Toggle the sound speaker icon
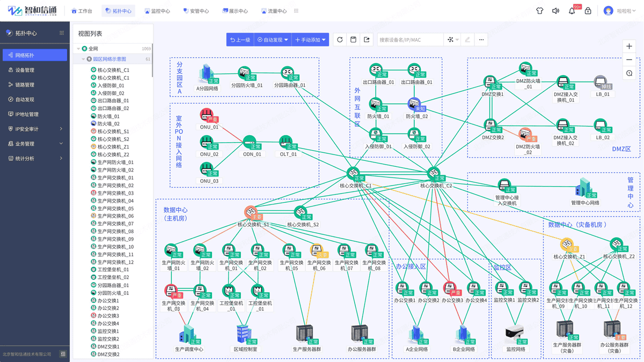Screen dimensions: 644x362 pyautogui.click(x=555, y=11)
